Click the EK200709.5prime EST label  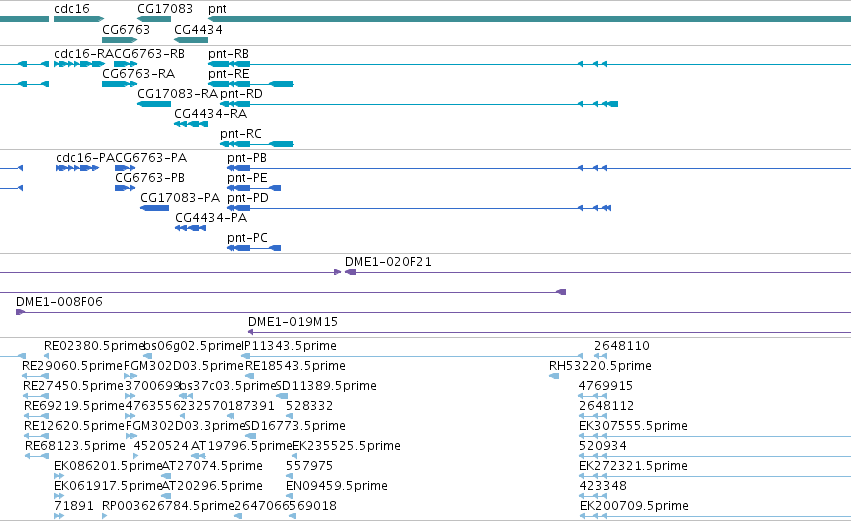coord(634,506)
